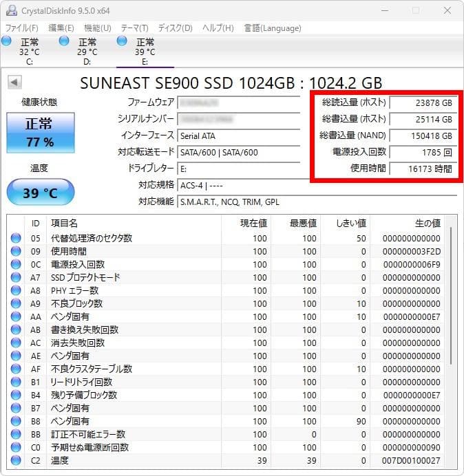Viewport: 464px width, 476px height.
Task: Click status orb of row B1 リードリトライ回数
Action: tap(16, 382)
